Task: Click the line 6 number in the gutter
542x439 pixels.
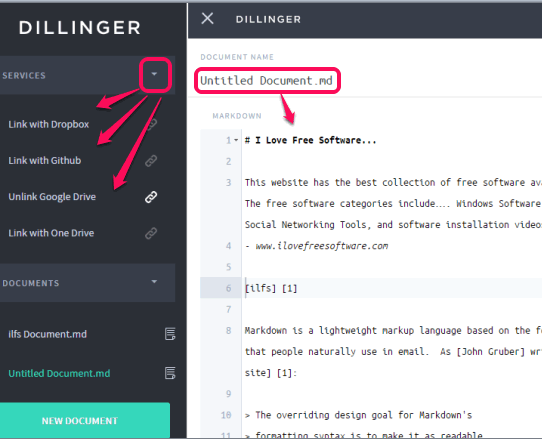Action: pos(228,288)
